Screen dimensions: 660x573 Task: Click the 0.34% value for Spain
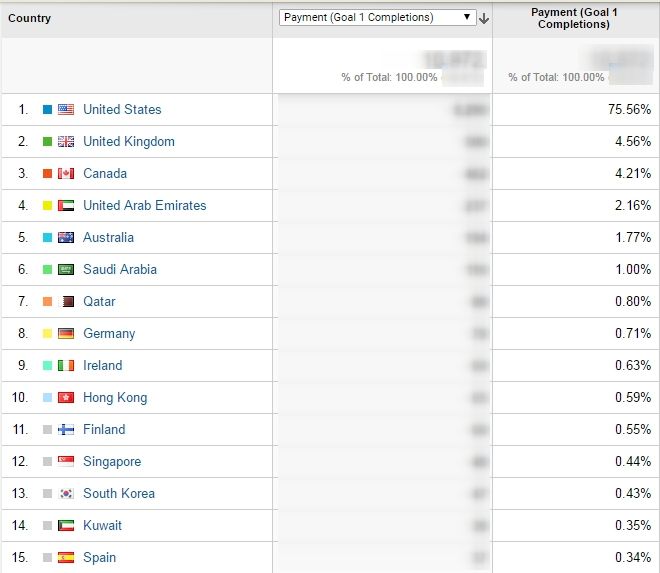pos(633,557)
